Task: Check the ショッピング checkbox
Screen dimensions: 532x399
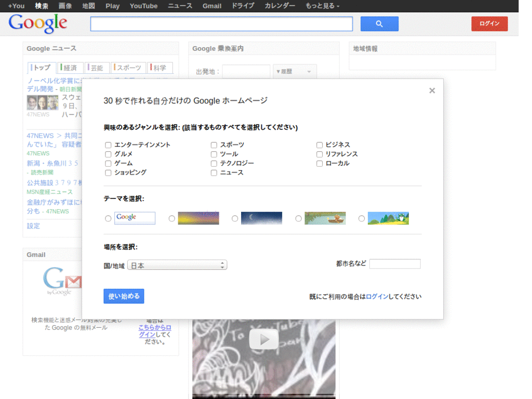Action: click(108, 172)
